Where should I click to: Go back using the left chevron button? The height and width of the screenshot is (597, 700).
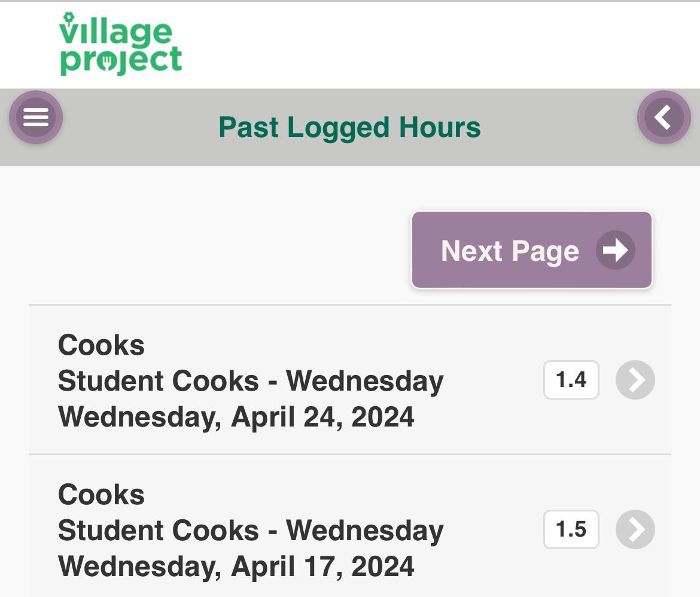[x=664, y=117]
